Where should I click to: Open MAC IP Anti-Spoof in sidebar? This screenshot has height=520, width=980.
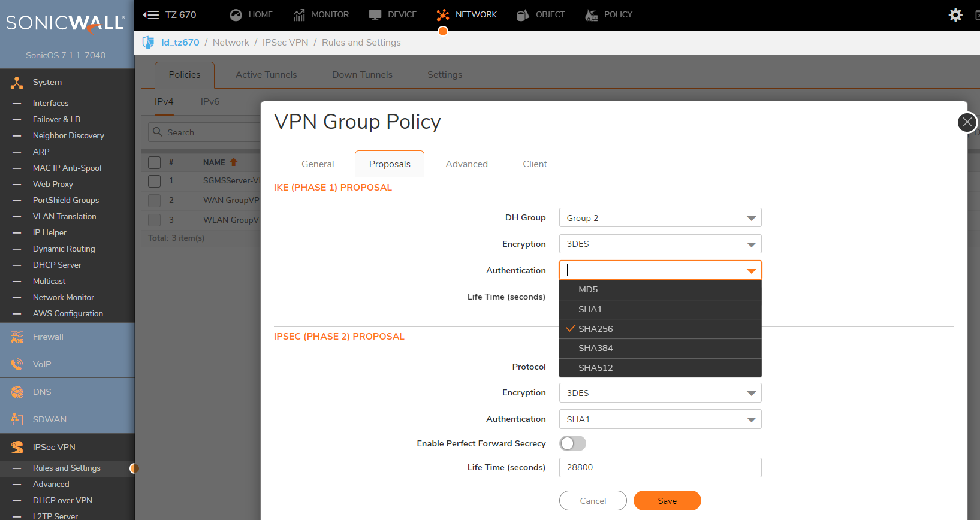(67, 168)
